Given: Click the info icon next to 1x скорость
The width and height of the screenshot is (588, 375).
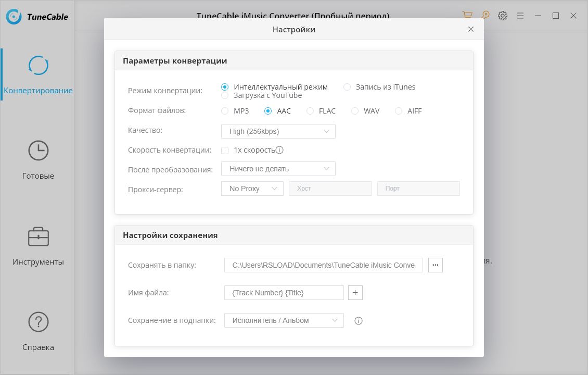Looking at the screenshot, I should (x=279, y=150).
